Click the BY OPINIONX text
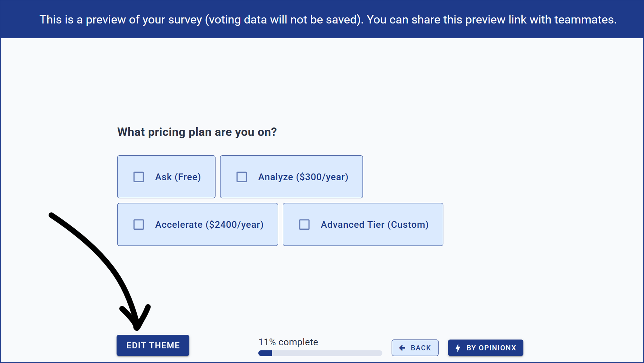Viewport: 644px width, 363px height. (491, 348)
